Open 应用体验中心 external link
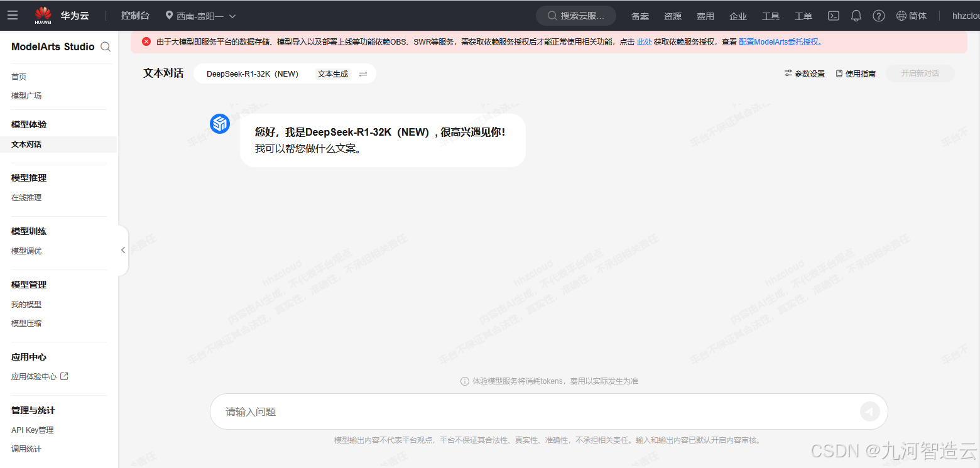Image resolution: width=980 pixels, height=468 pixels. [40, 376]
